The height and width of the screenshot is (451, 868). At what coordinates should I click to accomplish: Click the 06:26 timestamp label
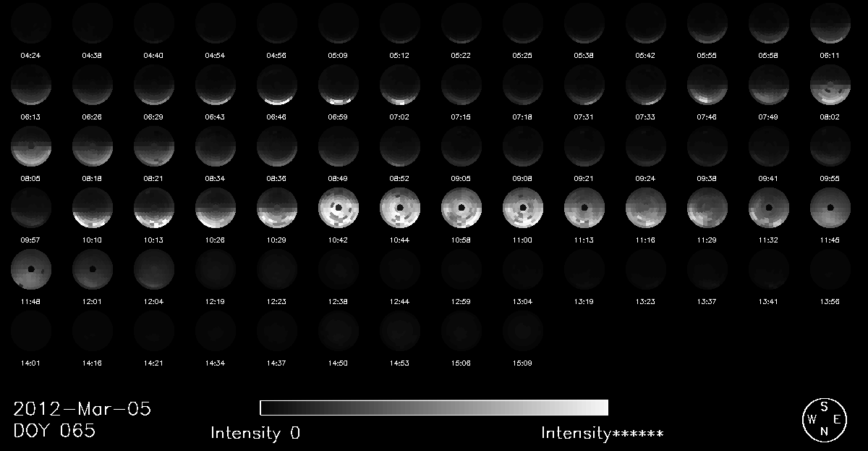click(x=93, y=117)
